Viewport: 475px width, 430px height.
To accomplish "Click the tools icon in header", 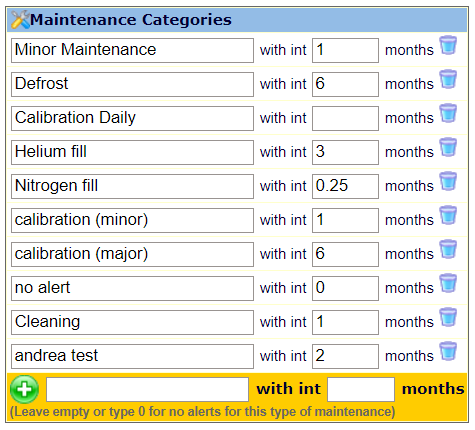I will pyautogui.click(x=20, y=19).
